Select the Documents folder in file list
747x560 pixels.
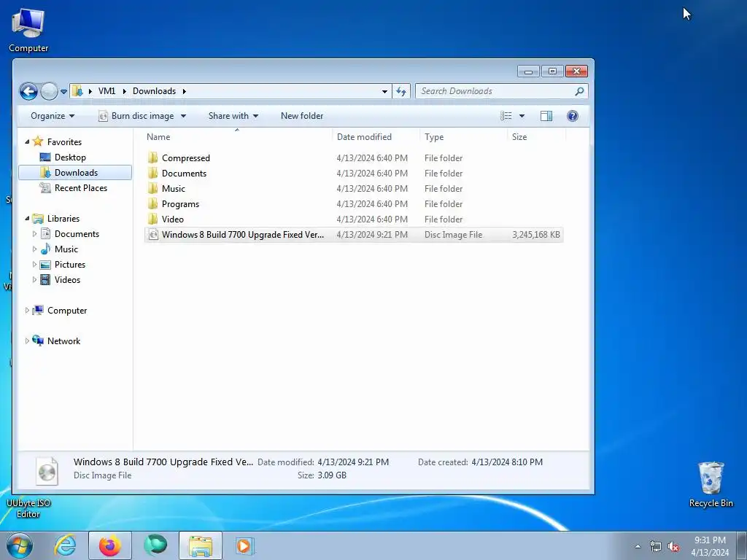[x=184, y=174]
